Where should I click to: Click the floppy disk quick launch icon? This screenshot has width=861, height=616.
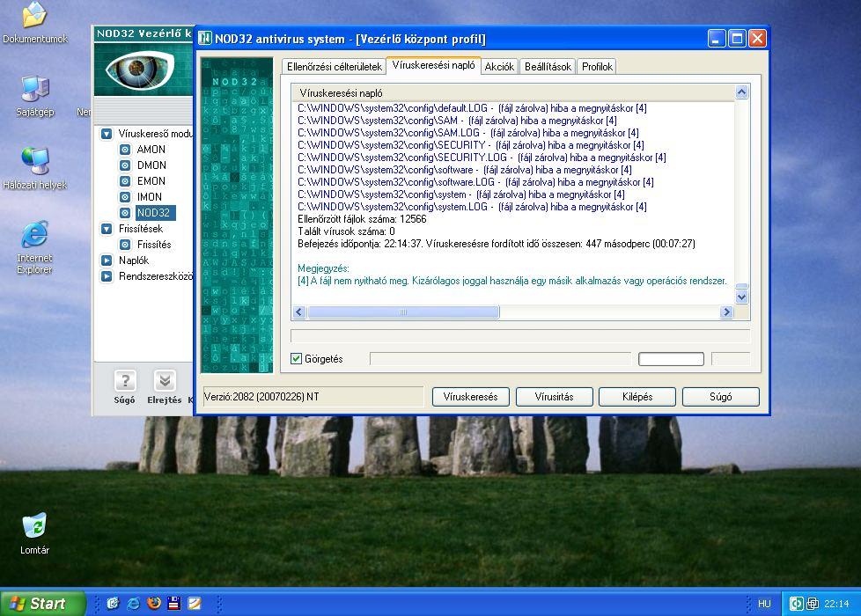click(174, 604)
